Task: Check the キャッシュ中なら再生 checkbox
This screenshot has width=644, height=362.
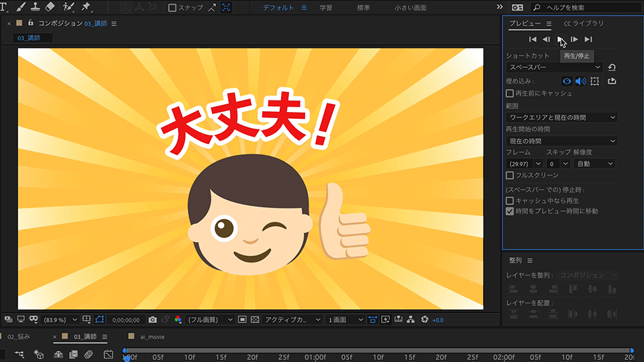Action: coord(510,200)
